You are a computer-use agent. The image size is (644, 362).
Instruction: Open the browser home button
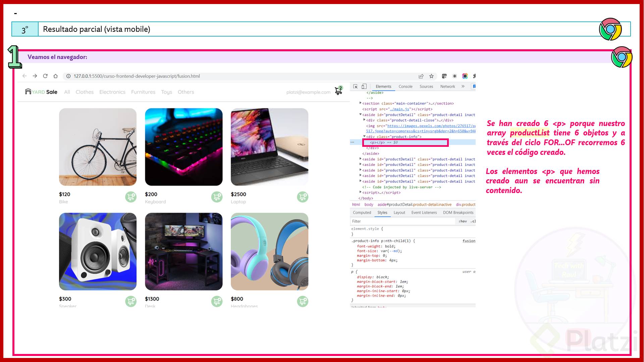pos(56,76)
